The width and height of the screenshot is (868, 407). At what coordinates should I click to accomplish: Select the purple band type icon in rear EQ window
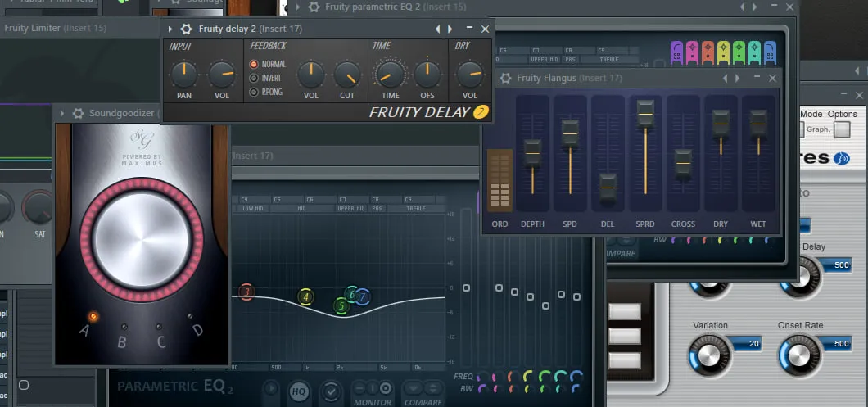point(676,52)
